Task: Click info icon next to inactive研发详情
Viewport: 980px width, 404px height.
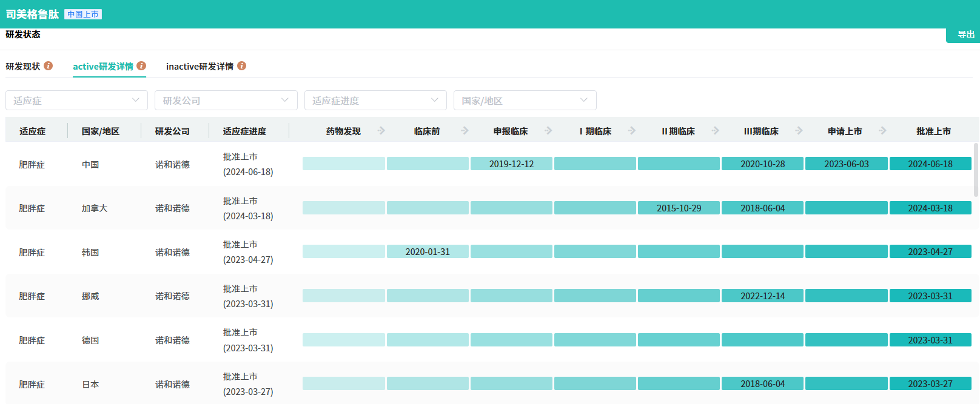Action: pos(241,66)
